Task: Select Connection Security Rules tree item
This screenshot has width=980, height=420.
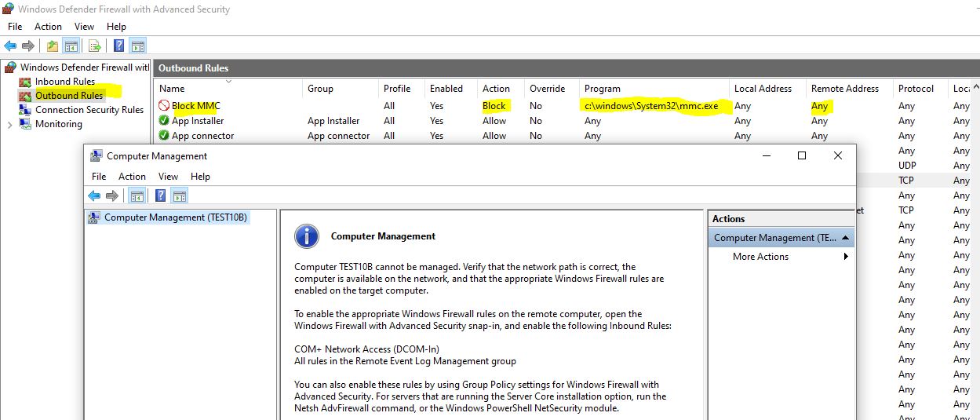Action: point(89,110)
